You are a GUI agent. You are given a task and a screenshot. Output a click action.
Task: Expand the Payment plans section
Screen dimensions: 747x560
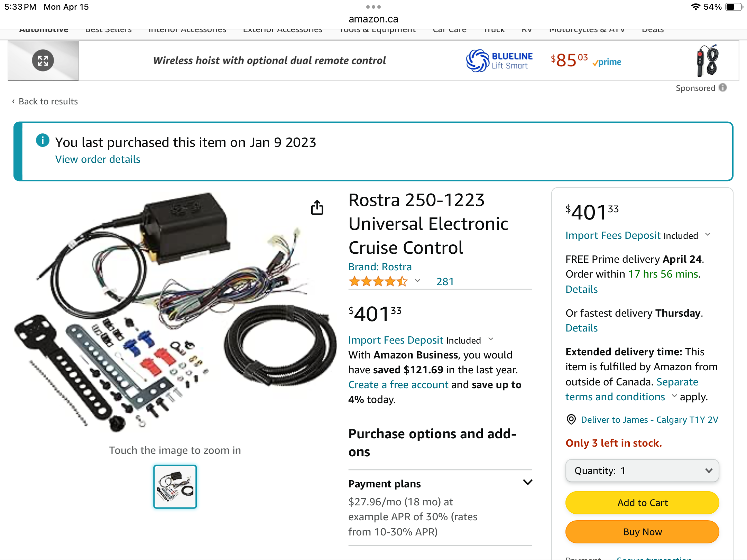527,482
